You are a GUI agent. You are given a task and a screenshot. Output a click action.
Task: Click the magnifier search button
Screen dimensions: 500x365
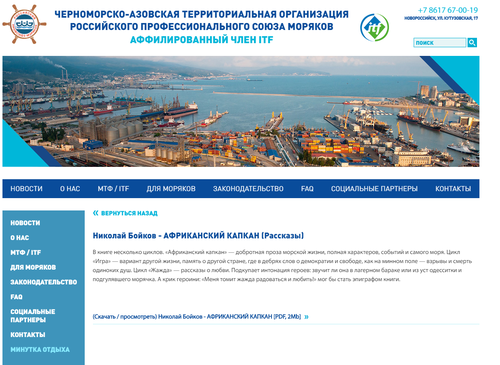(472, 42)
